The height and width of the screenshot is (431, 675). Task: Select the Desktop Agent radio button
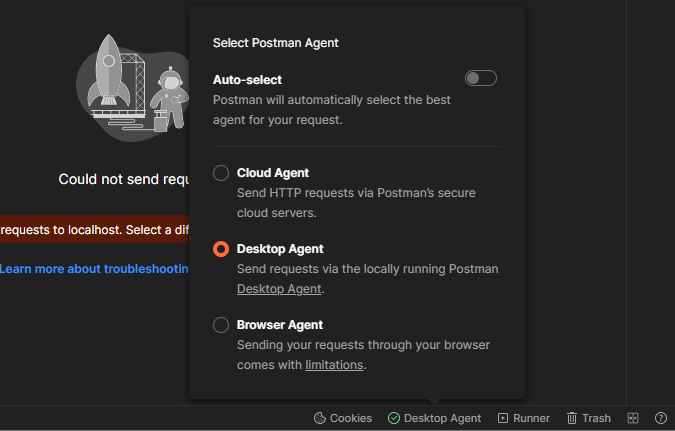[221, 249]
